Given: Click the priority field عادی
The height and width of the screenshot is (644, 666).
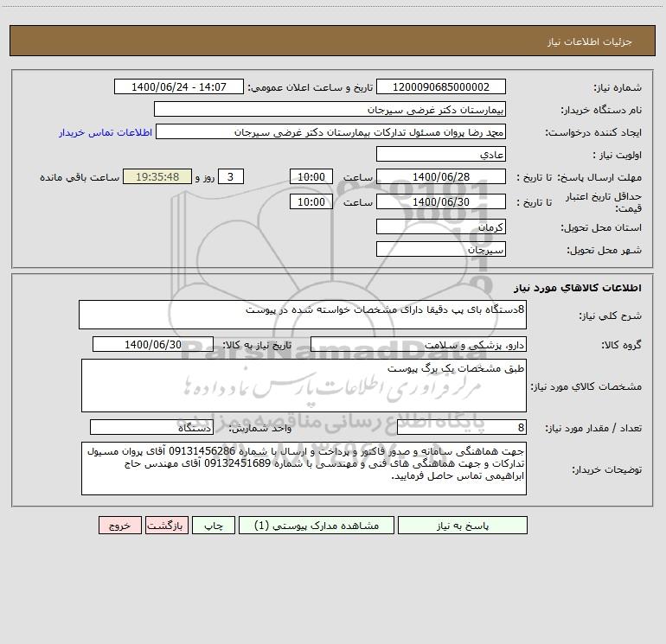Looking at the screenshot, I should tap(441, 154).
